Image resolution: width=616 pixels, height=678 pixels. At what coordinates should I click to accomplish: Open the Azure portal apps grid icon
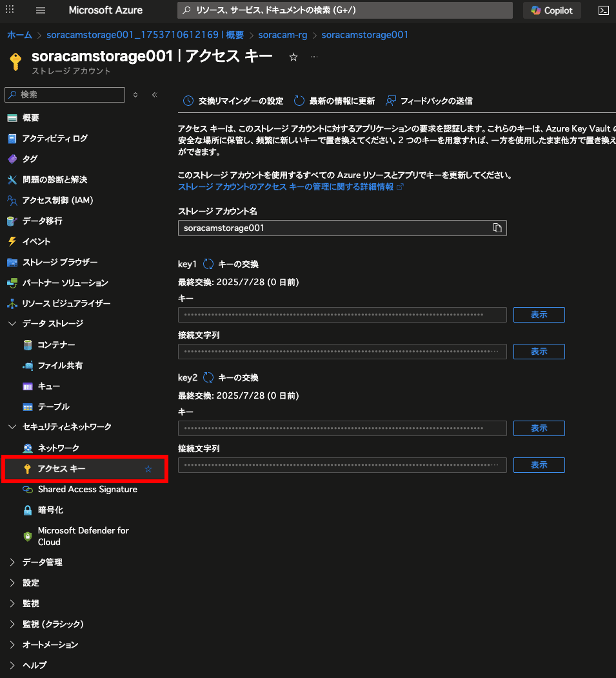pos(10,10)
